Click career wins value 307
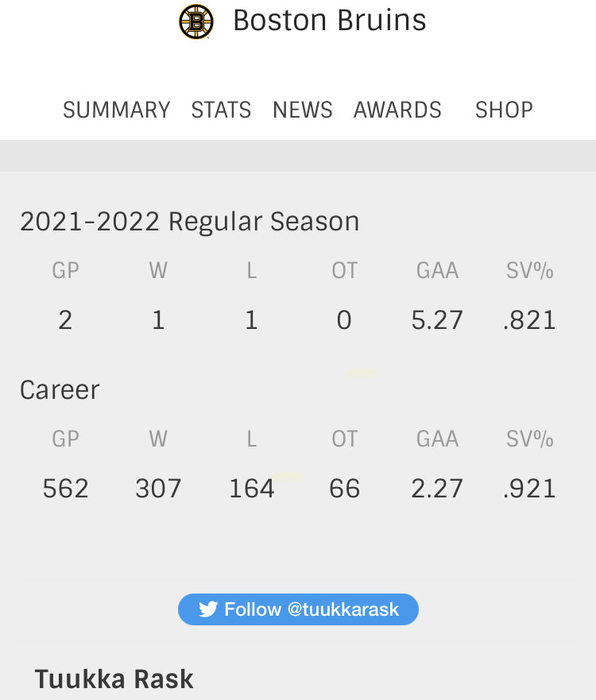 pos(158,489)
